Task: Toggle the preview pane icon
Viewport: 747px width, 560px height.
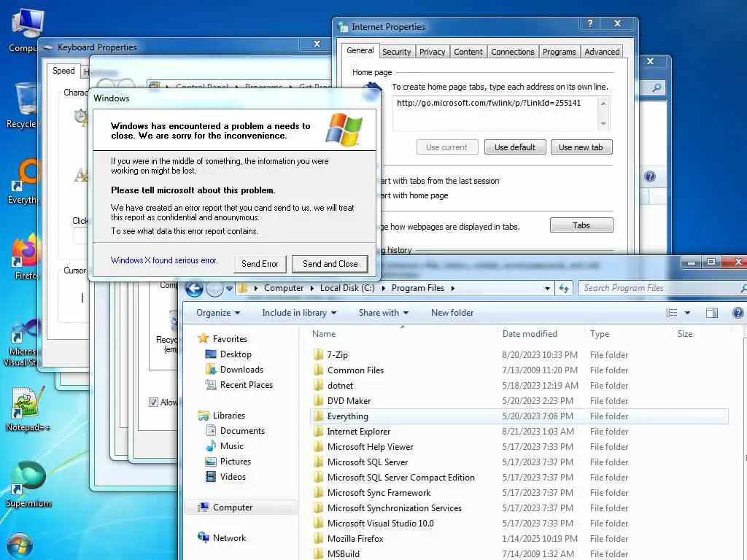Action: point(712,313)
